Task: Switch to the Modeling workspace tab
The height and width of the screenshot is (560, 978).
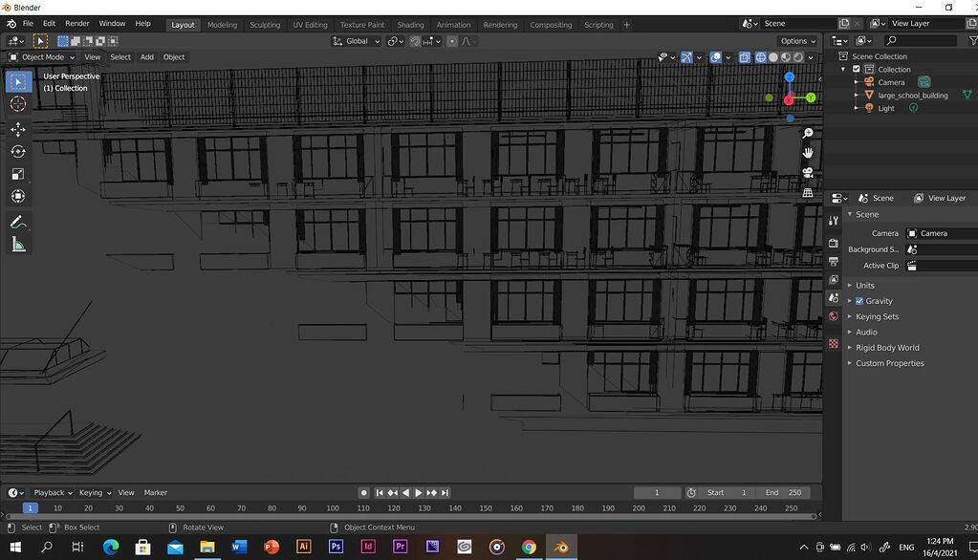Action: [222, 25]
